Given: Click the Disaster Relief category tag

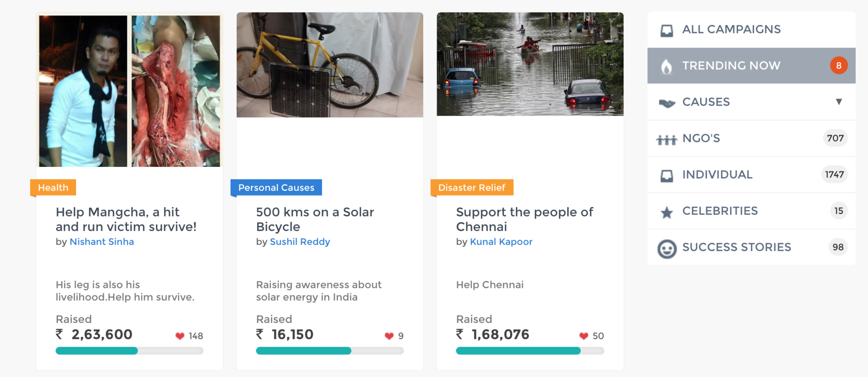Looking at the screenshot, I should pos(472,188).
